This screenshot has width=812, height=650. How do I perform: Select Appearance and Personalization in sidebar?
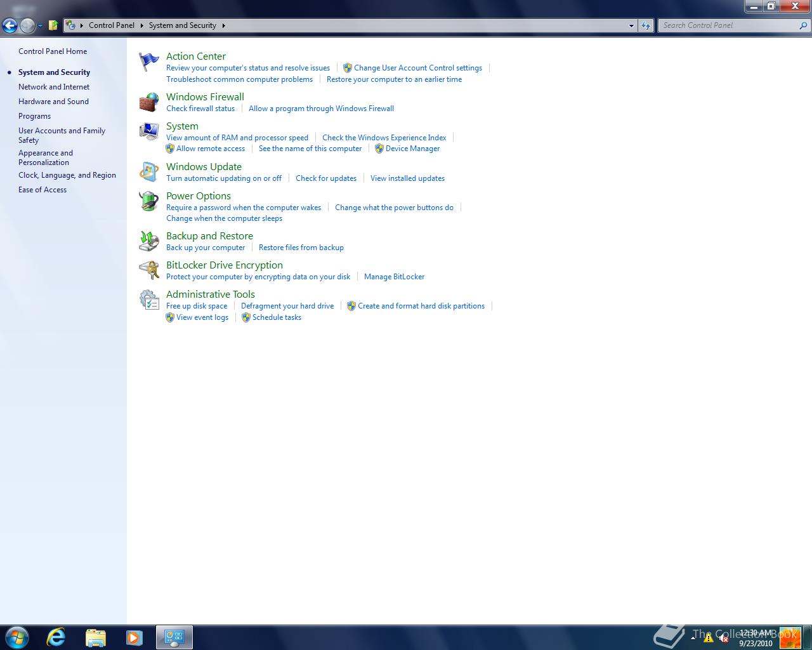pyautogui.click(x=46, y=157)
